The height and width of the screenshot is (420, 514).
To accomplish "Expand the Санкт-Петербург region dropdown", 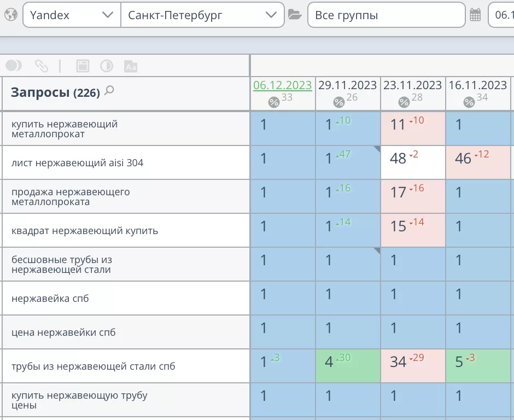I will click(x=202, y=15).
